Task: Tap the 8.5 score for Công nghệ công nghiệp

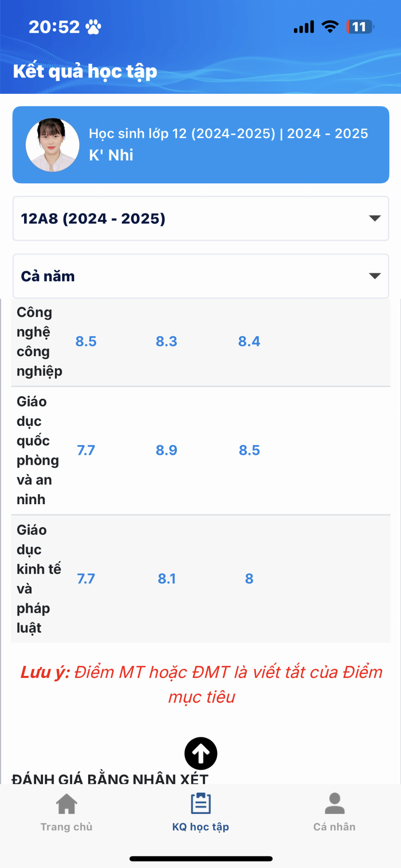Action: click(x=86, y=341)
